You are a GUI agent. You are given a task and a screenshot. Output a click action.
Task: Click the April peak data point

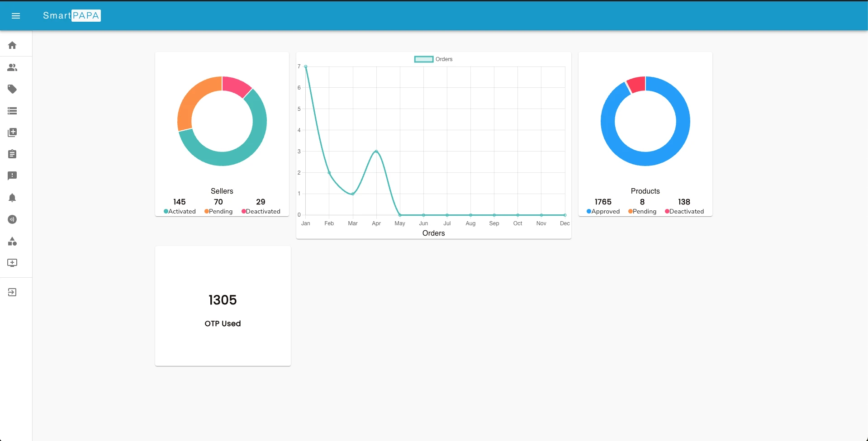point(376,152)
